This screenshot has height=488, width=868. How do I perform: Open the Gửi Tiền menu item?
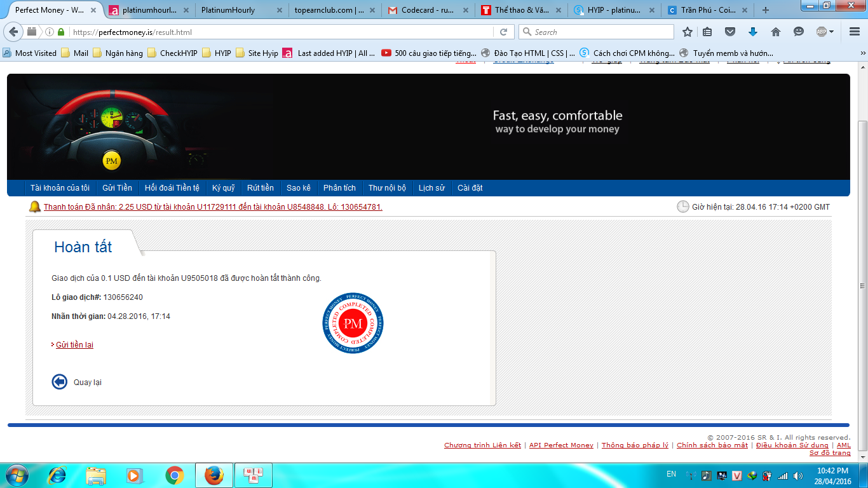[117, 188]
